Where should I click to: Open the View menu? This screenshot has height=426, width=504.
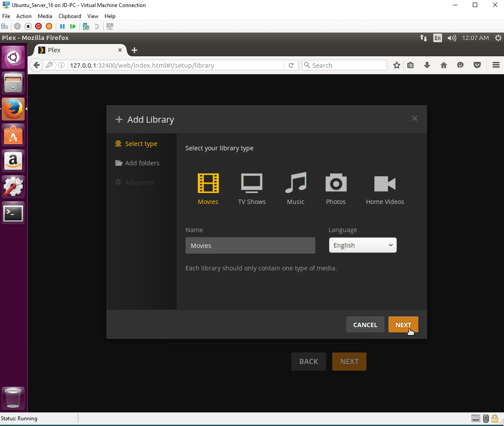[93, 16]
